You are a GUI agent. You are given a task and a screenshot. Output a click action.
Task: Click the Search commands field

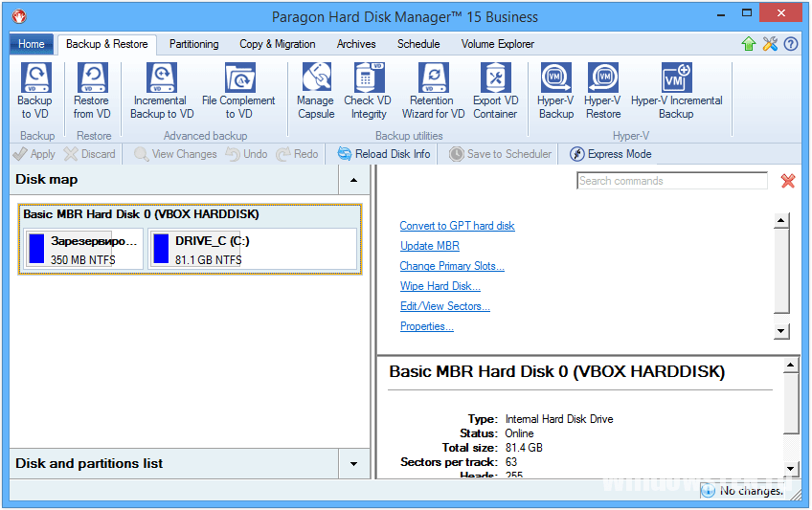coord(671,181)
